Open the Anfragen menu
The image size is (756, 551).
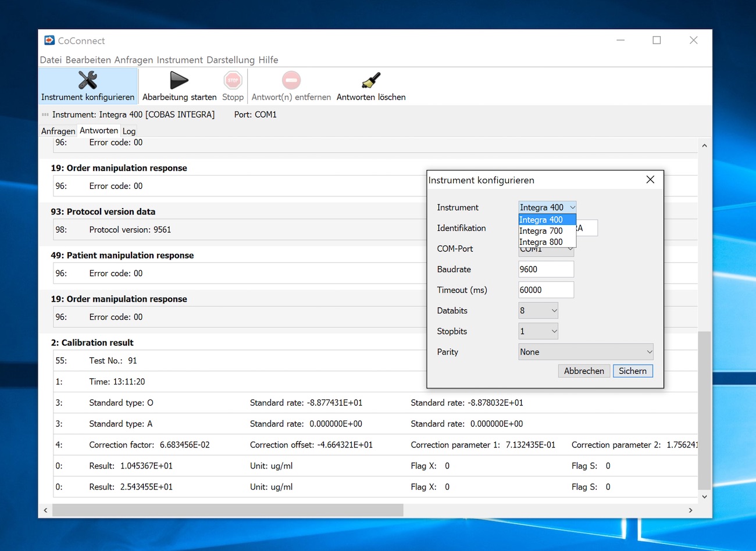(134, 60)
